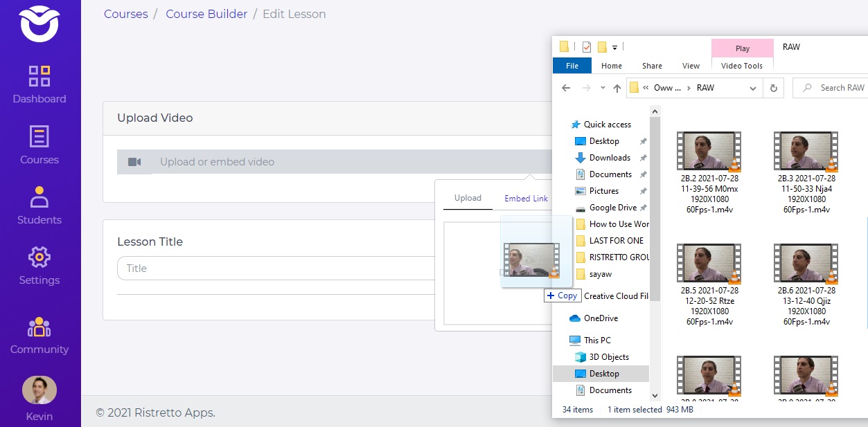
Task: Open the Home ribbon tab
Action: (x=612, y=66)
